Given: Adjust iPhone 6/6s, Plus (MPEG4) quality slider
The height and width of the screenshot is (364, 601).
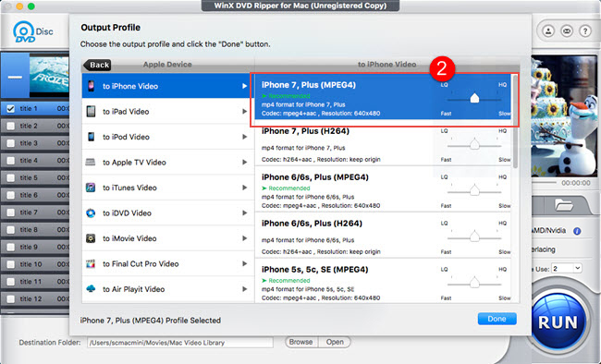Looking at the screenshot, I should 474,191.
